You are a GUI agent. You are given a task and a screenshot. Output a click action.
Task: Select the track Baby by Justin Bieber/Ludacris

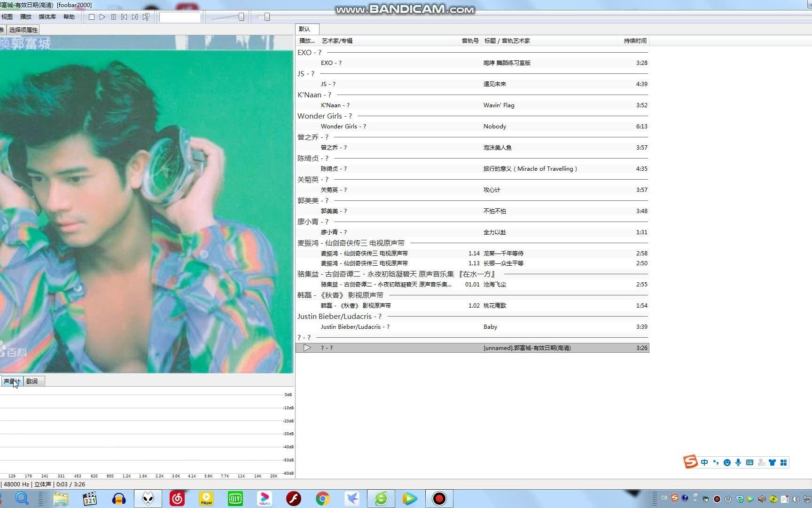coord(472,327)
